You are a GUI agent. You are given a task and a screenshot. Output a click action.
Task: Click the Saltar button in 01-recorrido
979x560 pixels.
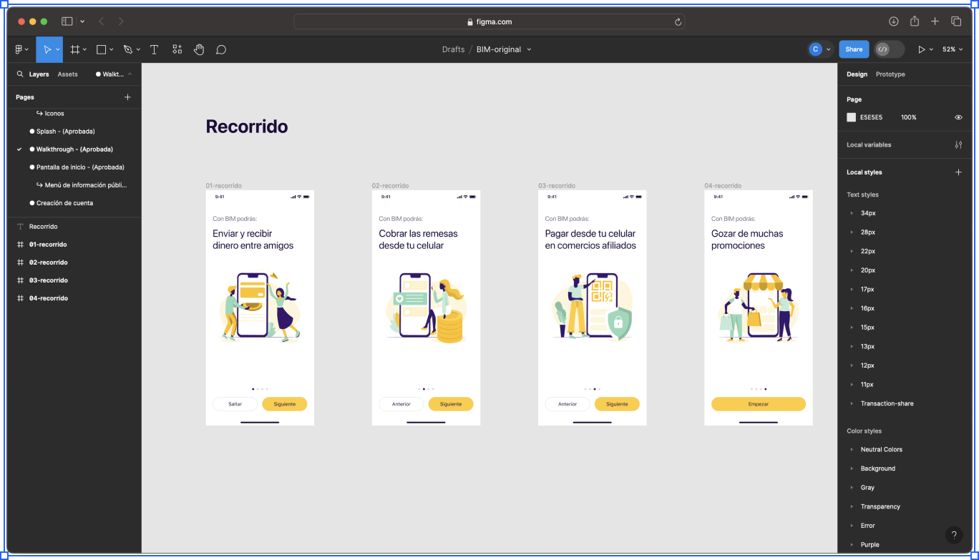click(x=235, y=404)
